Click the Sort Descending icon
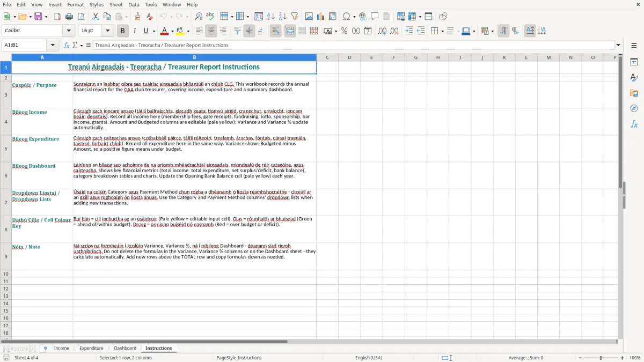 click(283, 17)
